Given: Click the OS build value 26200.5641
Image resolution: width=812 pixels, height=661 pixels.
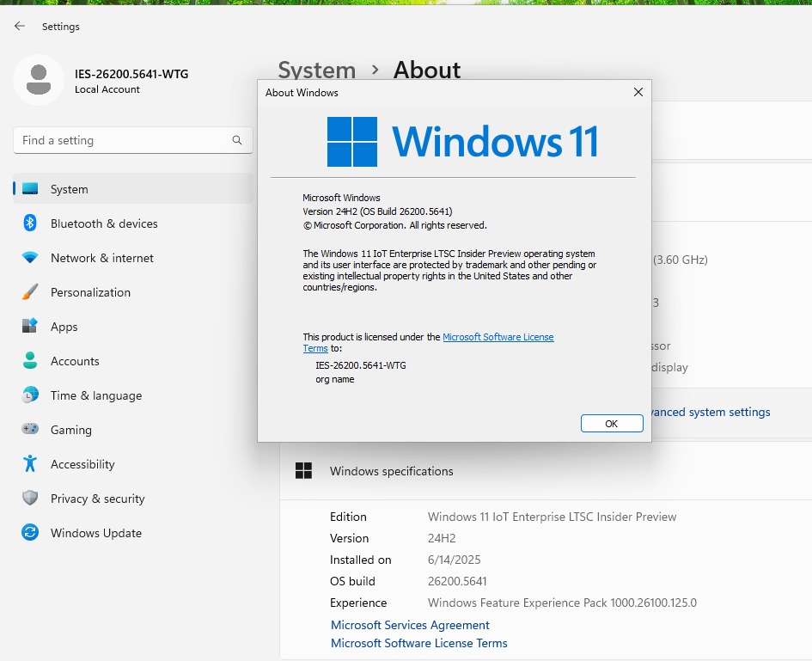Looking at the screenshot, I should click(457, 581).
